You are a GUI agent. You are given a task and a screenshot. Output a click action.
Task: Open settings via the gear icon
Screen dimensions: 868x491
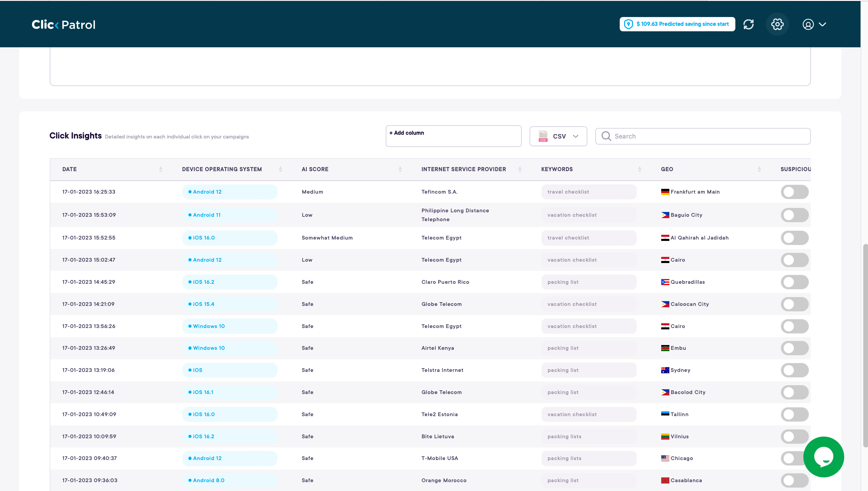click(777, 24)
